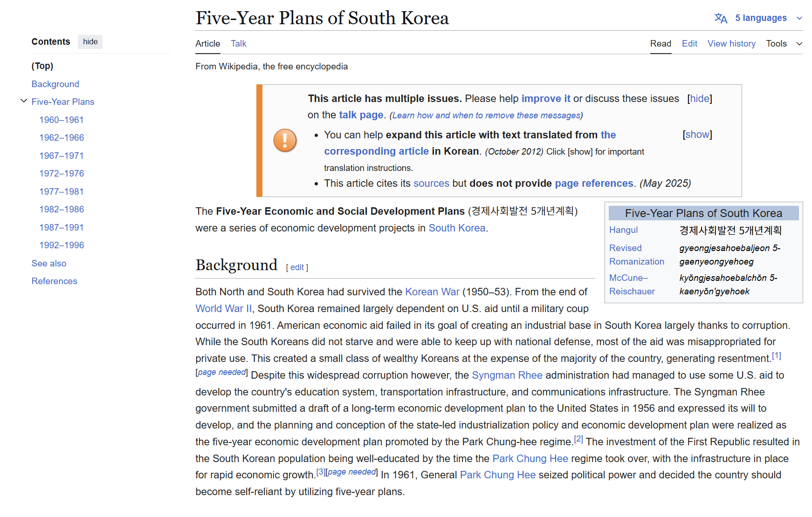812x517 pixels.
Task: Edit the Background section
Action: [x=297, y=267]
